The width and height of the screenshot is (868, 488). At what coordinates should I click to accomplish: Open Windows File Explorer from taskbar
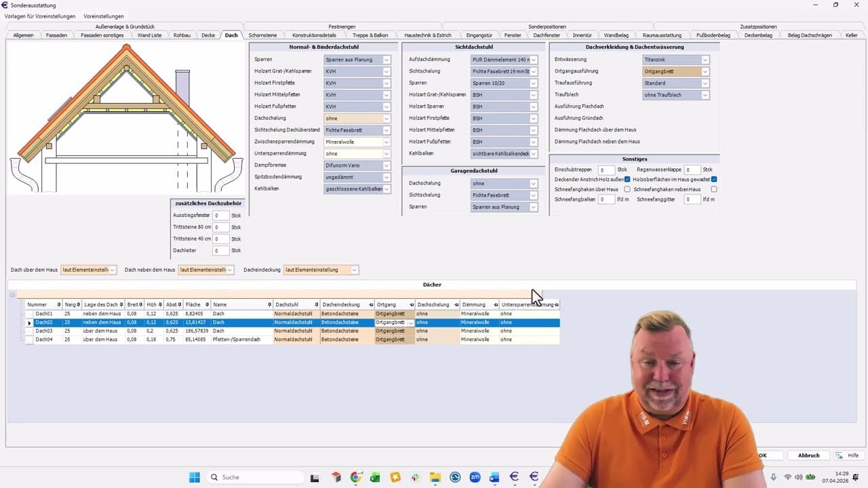click(435, 477)
